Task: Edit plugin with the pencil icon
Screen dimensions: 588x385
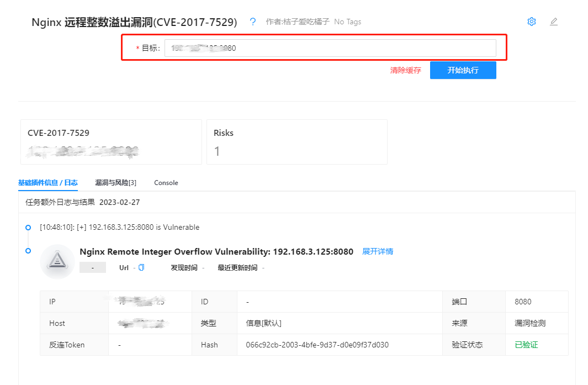Action: (554, 22)
